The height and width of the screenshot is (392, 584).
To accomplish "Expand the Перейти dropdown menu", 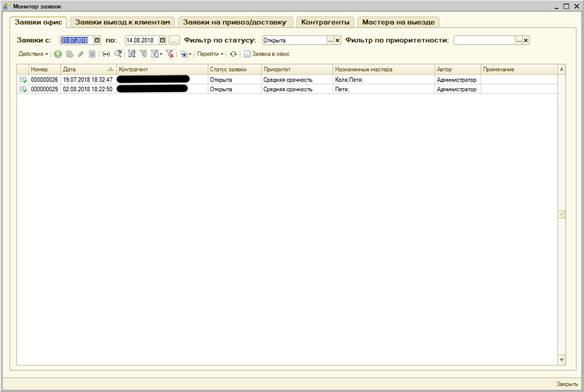I will [x=211, y=54].
